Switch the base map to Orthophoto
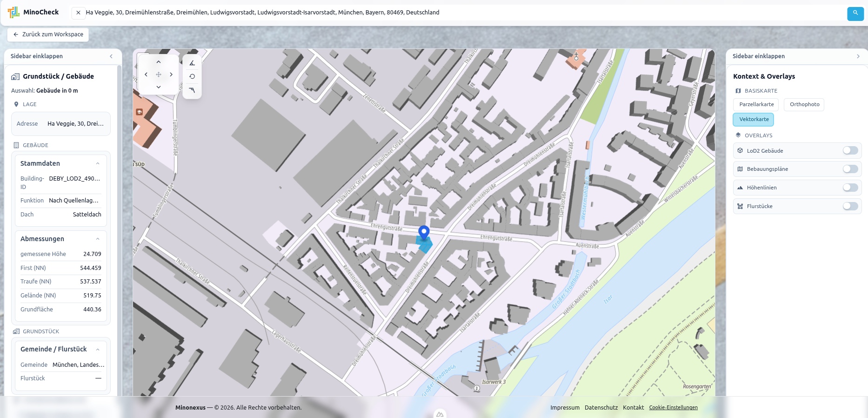 click(x=804, y=104)
